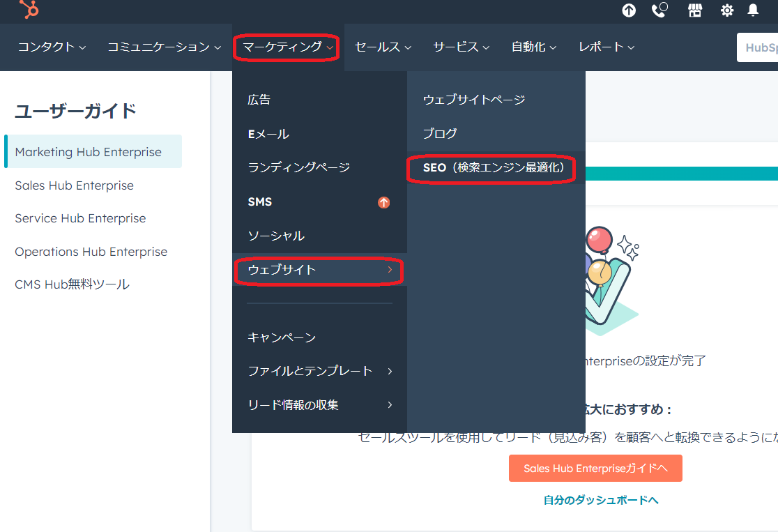
Task: Collapse the マーケティング navigation menu
Action: 288,47
